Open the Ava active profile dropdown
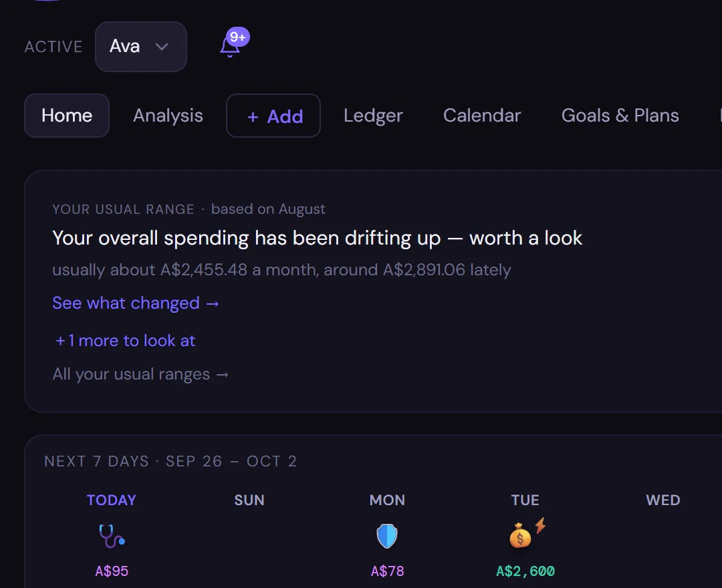Image resolution: width=722 pixels, height=588 pixels. (141, 47)
